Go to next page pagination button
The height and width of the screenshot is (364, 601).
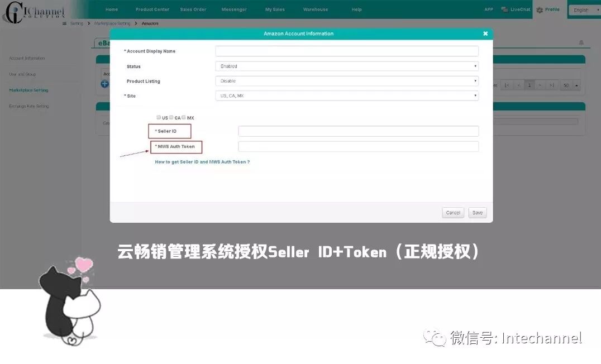click(540, 85)
